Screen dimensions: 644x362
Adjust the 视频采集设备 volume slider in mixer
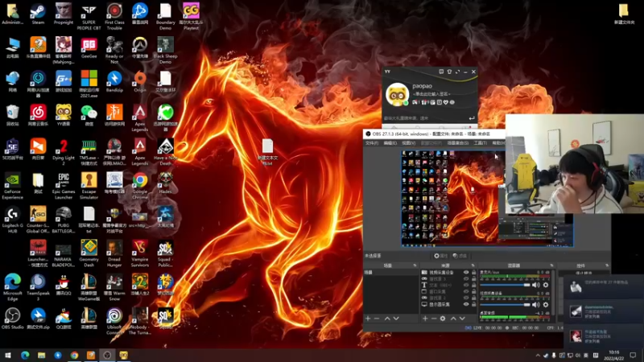[506, 305]
